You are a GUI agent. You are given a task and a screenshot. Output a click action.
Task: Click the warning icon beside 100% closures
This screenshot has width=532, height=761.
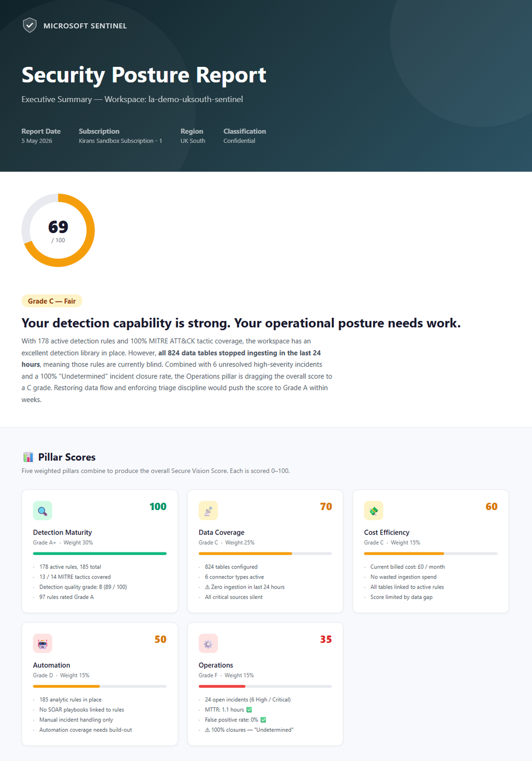pyautogui.click(x=207, y=730)
